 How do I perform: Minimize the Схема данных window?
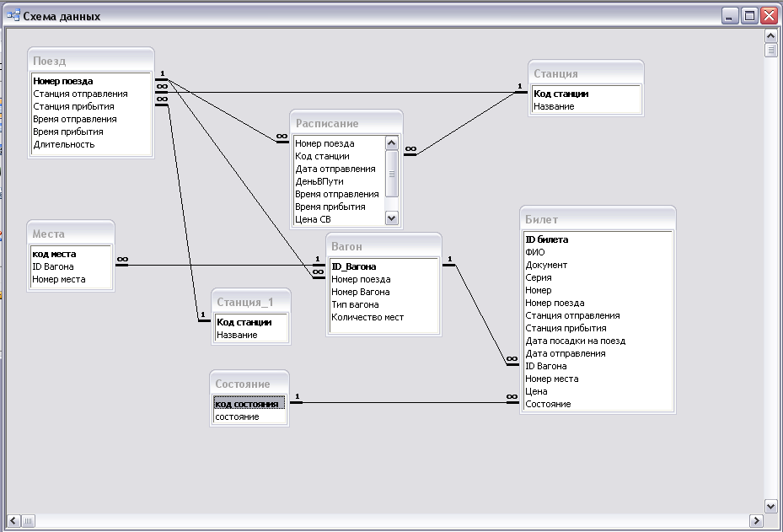coord(730,16)
